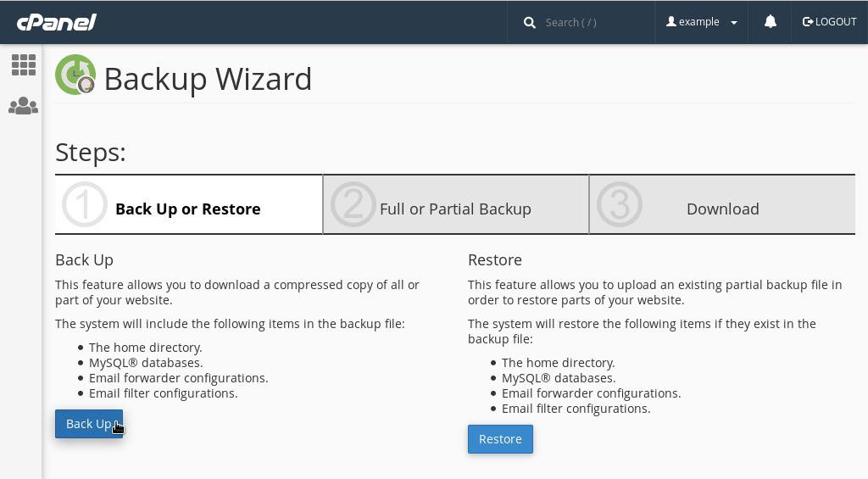Screen dimensions: 868x479
Task: Open the sidebar grid Tools icon
Action: click(23, 65)
